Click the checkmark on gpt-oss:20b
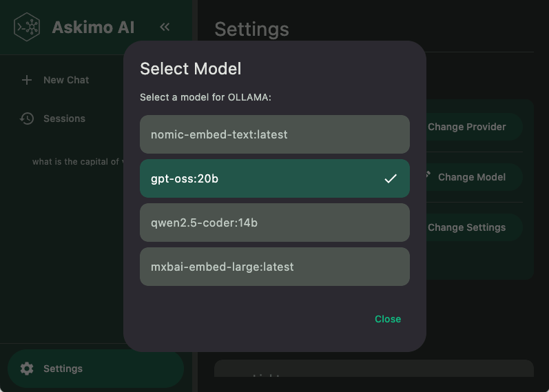Screen dimensions: 549x392 coord(391,178)
